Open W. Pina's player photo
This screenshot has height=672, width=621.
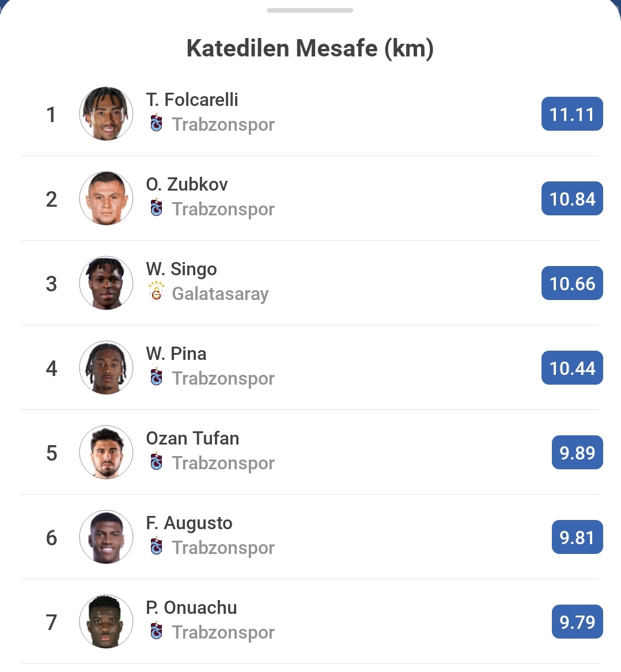tap(106, 368)
